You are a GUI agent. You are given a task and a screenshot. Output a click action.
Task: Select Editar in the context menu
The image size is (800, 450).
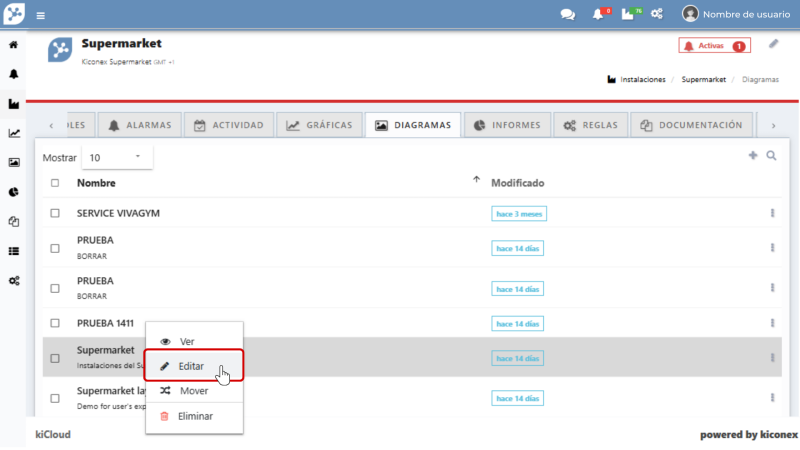point(192,366)
